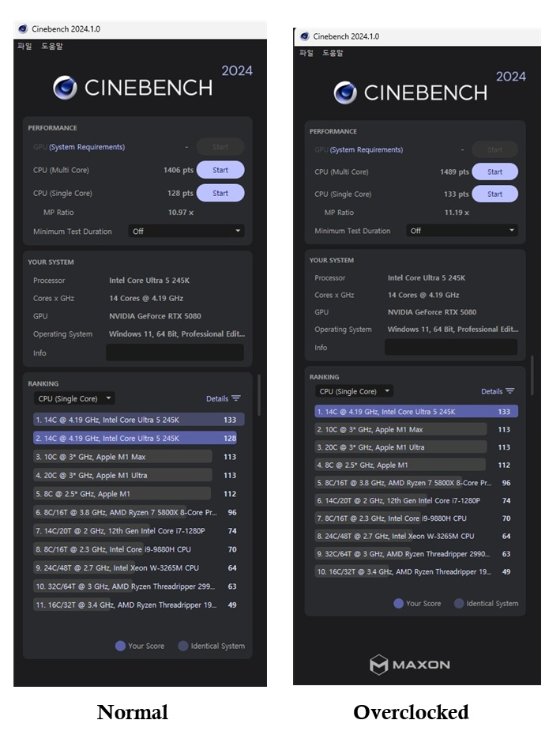Click Details filter icon in Overclocked window

[510, 391]
